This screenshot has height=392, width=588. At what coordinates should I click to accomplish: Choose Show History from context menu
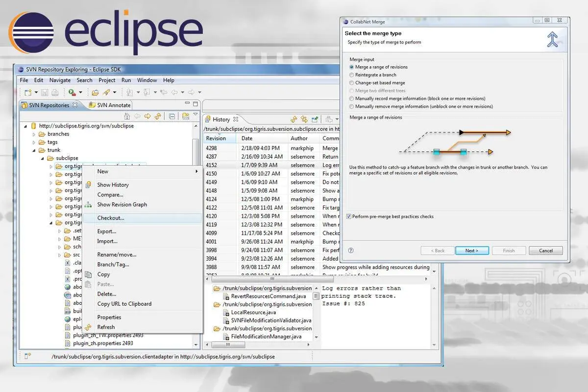point(142,185)
